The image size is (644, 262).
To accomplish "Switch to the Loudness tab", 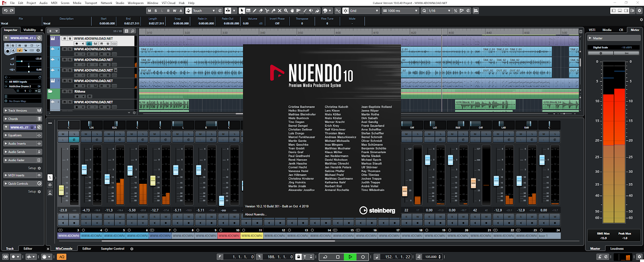I will click(x=617, y=249).
